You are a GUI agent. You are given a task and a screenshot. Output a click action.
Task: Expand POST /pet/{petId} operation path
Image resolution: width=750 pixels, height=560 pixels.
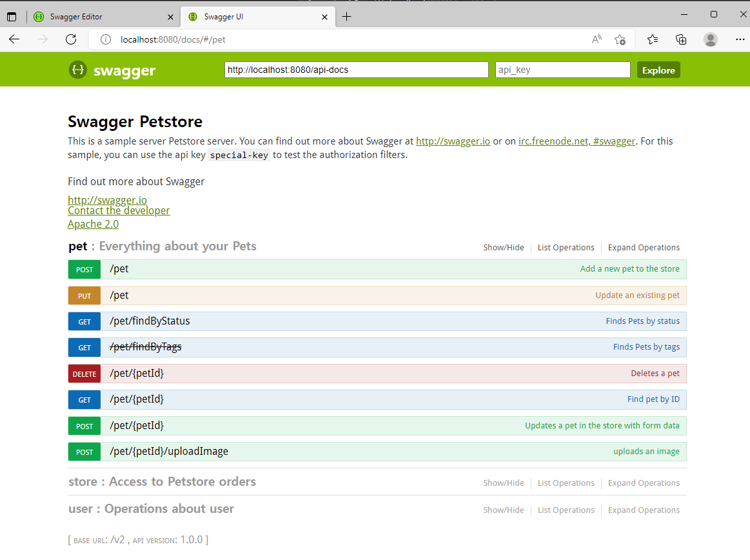[x=136, y=426]
